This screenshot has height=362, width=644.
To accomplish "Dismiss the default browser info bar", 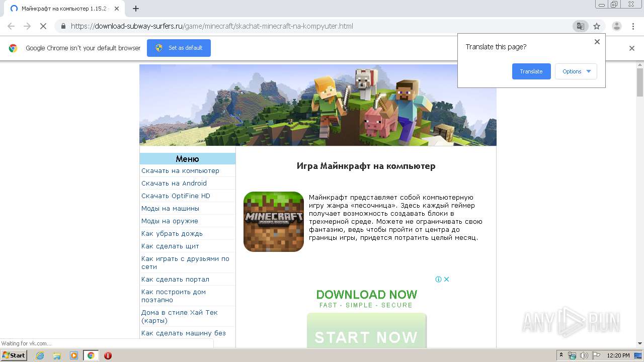I will pyautogui.click(x=632, y=48).
